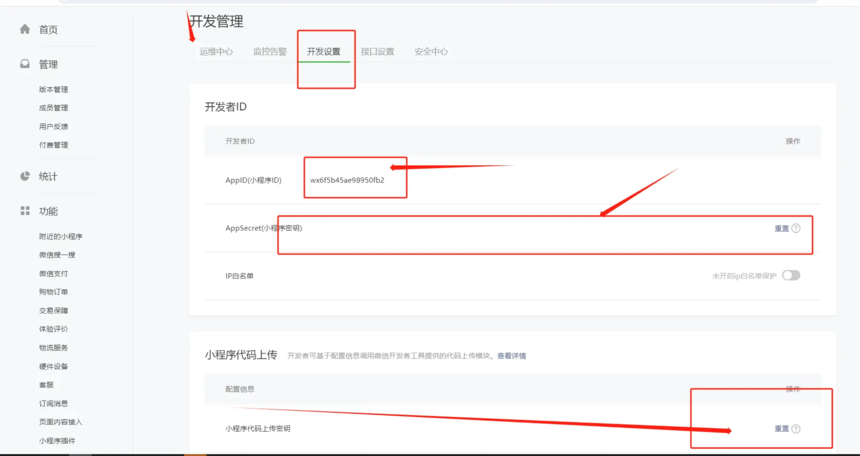860x456 pixels.
Task: Open 微信支付 from the 功能 menu
Action: point(54,273)
